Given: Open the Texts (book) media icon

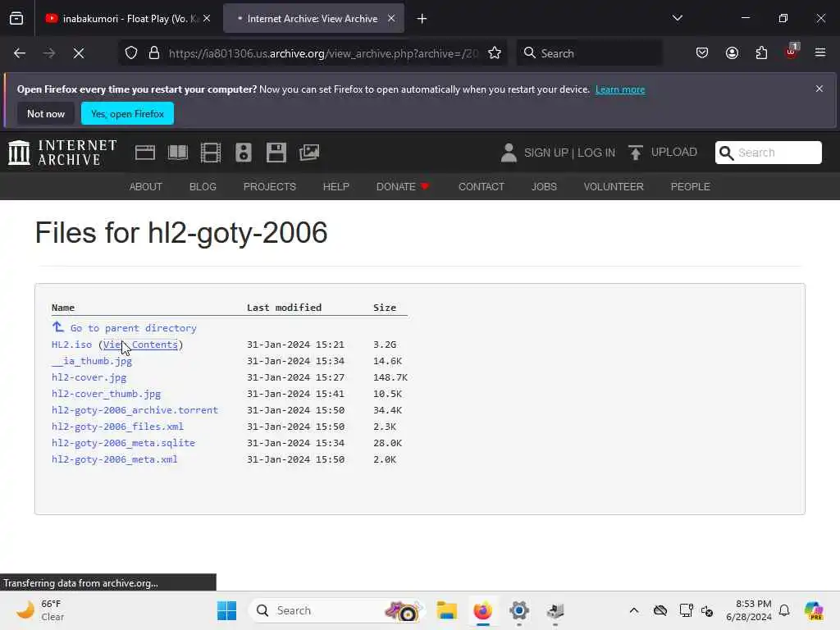Looking at the screenshot, I should (x=178, y=153).
